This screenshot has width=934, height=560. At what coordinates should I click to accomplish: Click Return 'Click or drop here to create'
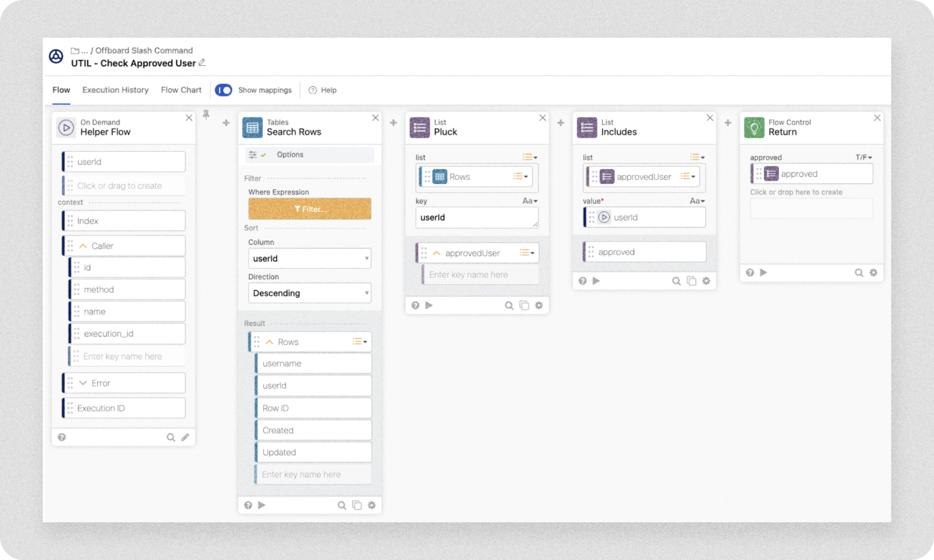[812, 208]
